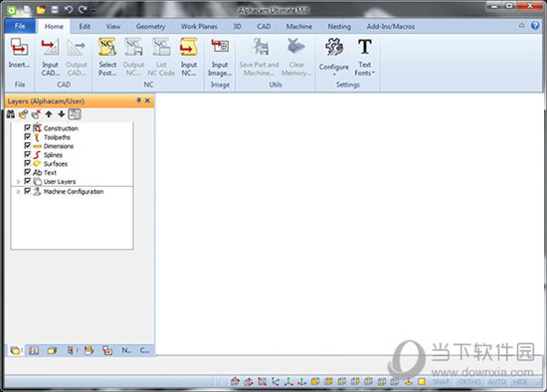This screenshot has height=392, width=547.
Task: Move layer up with the up arrow
Action: [49, 113]
